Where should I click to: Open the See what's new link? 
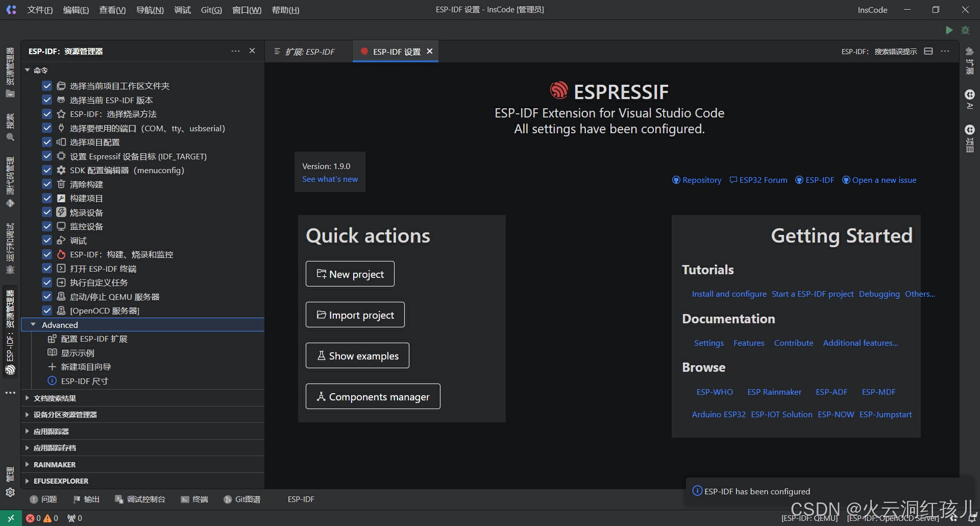point(330,179)
